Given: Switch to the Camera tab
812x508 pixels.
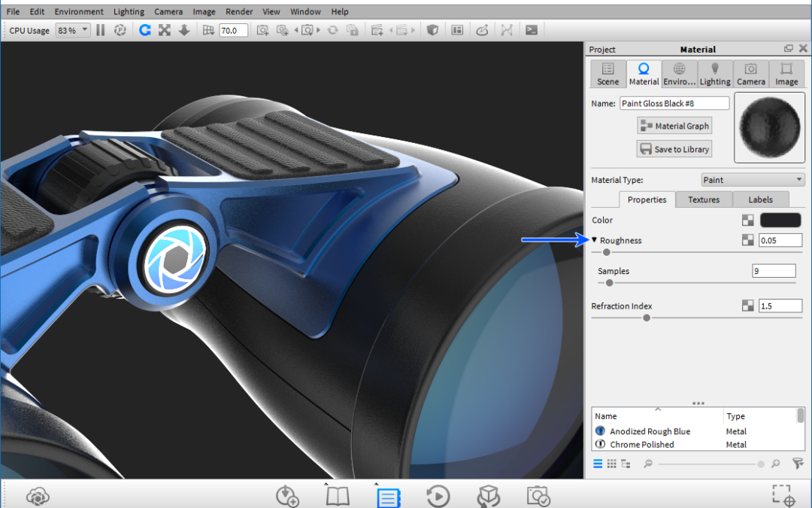Looking at the screenshot, I should pyautogui.click(x=751, y=74).
